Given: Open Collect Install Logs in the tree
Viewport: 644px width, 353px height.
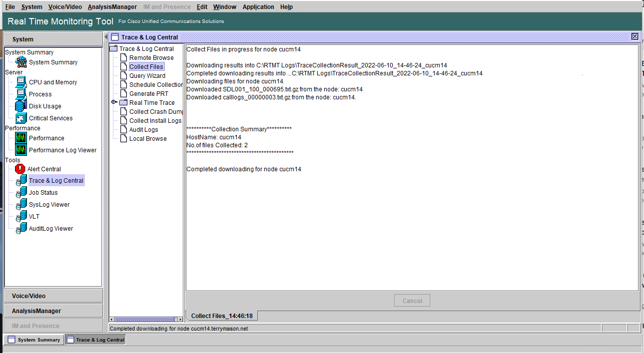Looking at the screenshot, I should (x=155, y=121).
